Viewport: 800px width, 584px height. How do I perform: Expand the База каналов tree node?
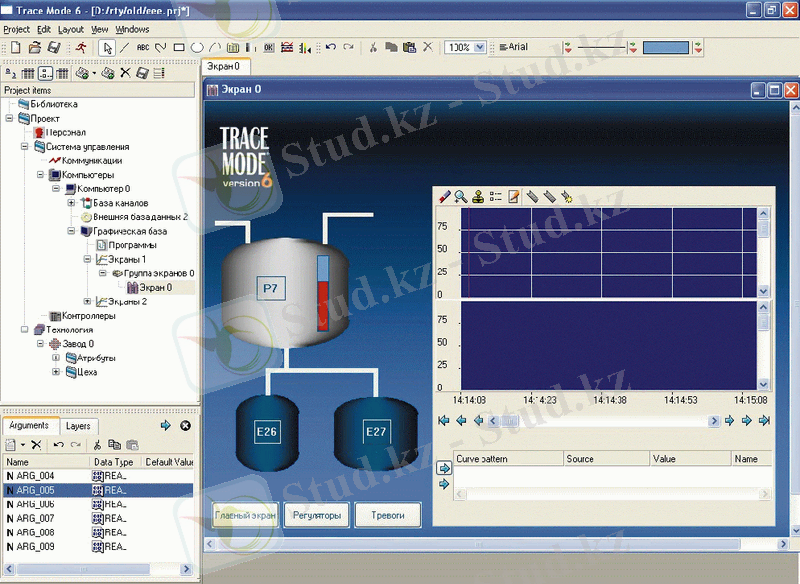point(72,203)
